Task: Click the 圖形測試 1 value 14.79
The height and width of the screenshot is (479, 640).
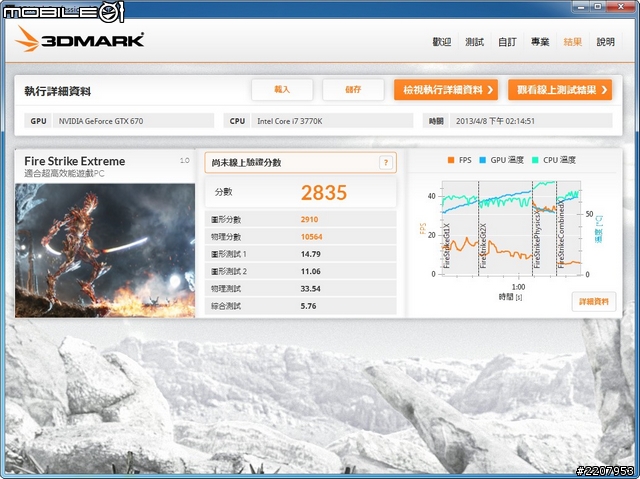Action: point(310,254)
